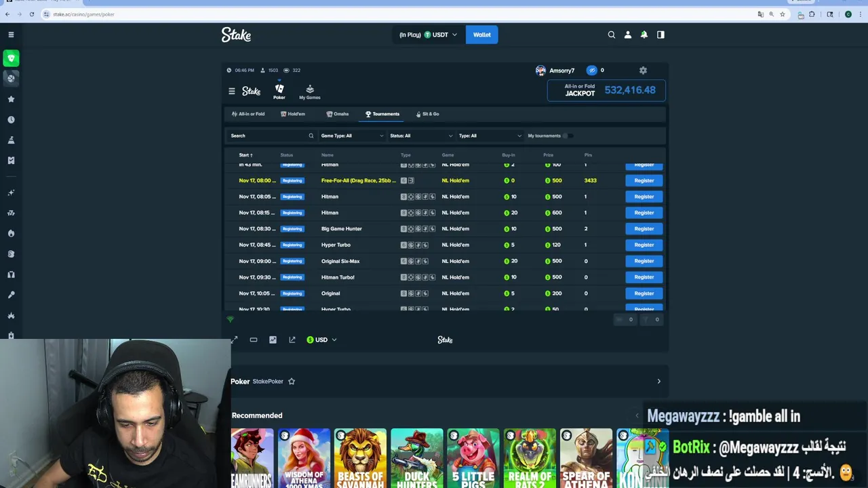This screenshot has width=868, height=488.
Task: Open the All-in or Fold Jackpot banner
Action: [x=606, y=90]
